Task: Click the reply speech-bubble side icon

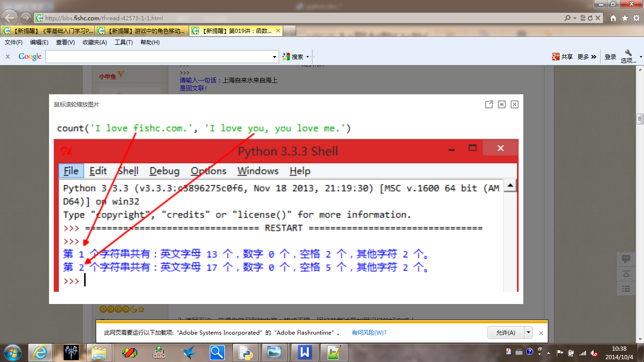Action: pos(626,259)
